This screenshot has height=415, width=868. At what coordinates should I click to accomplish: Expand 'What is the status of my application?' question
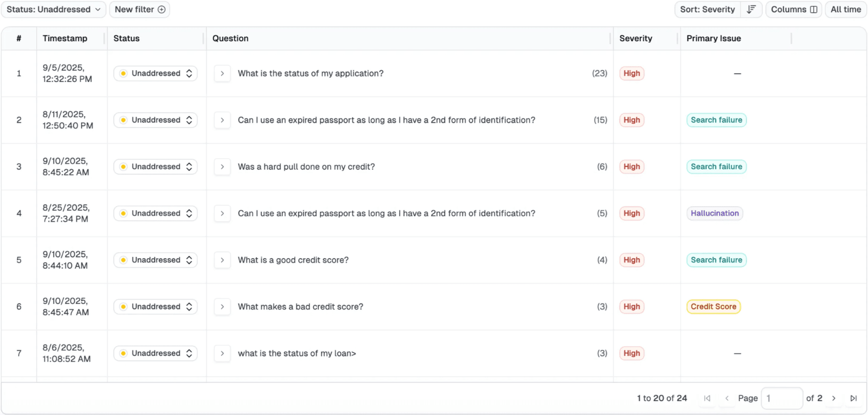point(222,73)
